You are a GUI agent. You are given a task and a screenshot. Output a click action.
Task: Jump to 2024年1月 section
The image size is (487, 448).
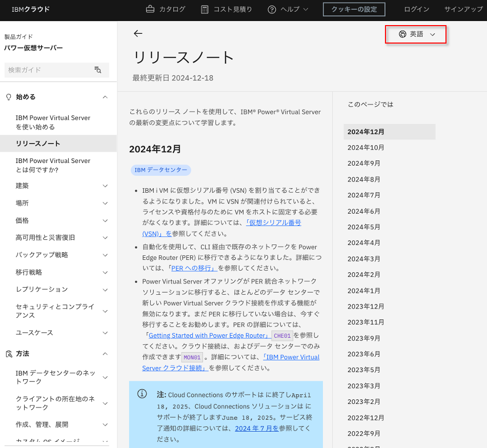click(363, 291)
